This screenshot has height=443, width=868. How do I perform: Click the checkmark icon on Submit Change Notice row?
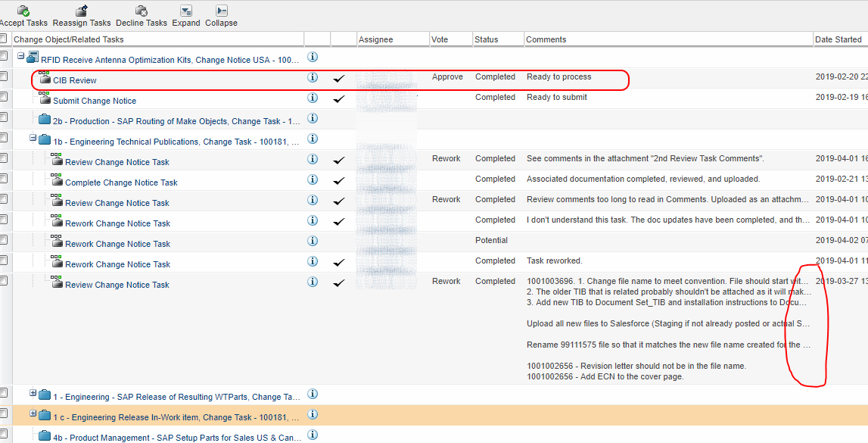339,98
